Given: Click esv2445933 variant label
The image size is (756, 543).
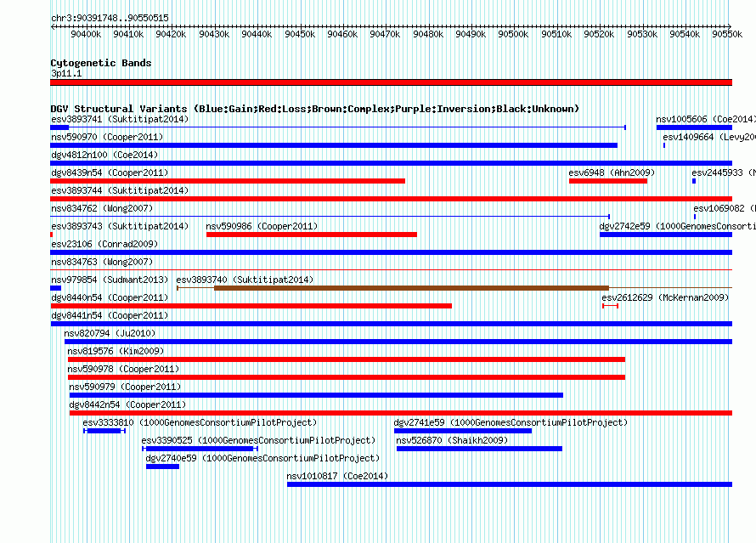Looking at the screenshot, I should [x=724, y=173].
